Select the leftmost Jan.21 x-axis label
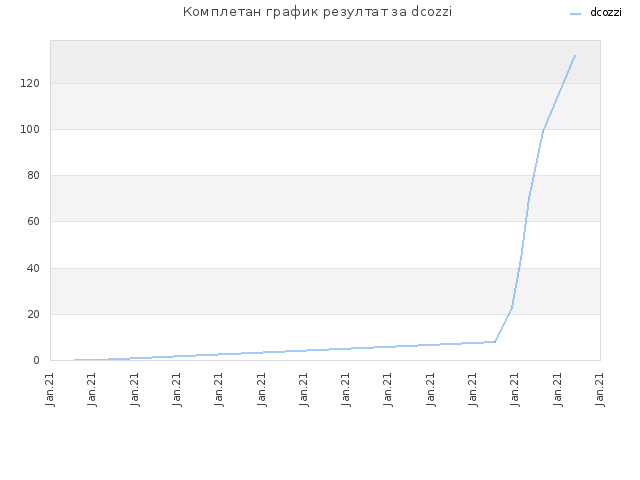Viewport: 640px width, 480px height. pos(50,389)
